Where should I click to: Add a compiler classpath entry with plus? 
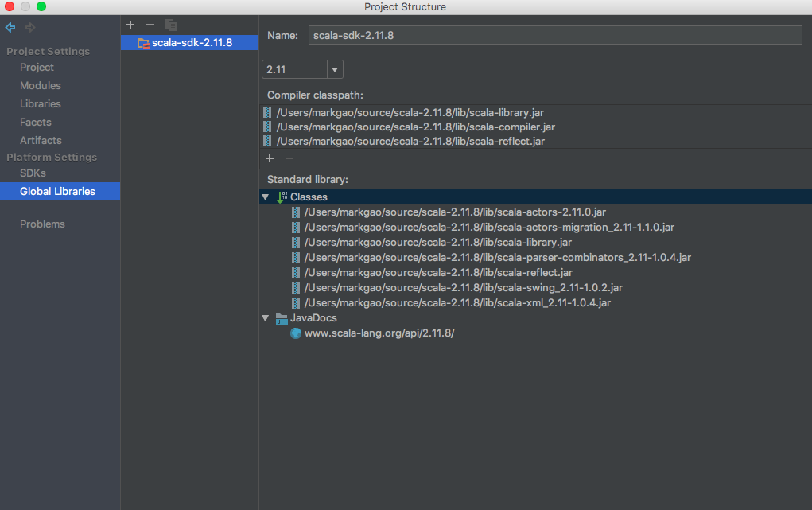click(270, 158)
